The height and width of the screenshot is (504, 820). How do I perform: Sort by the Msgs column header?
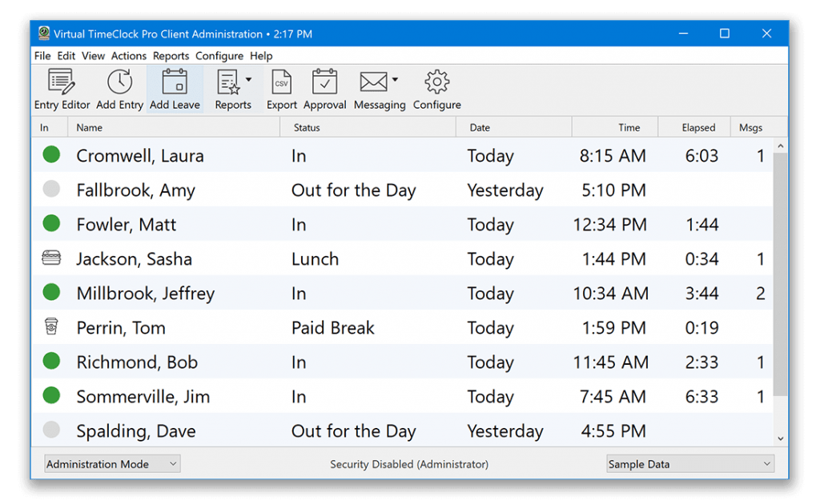click(751, 127)
